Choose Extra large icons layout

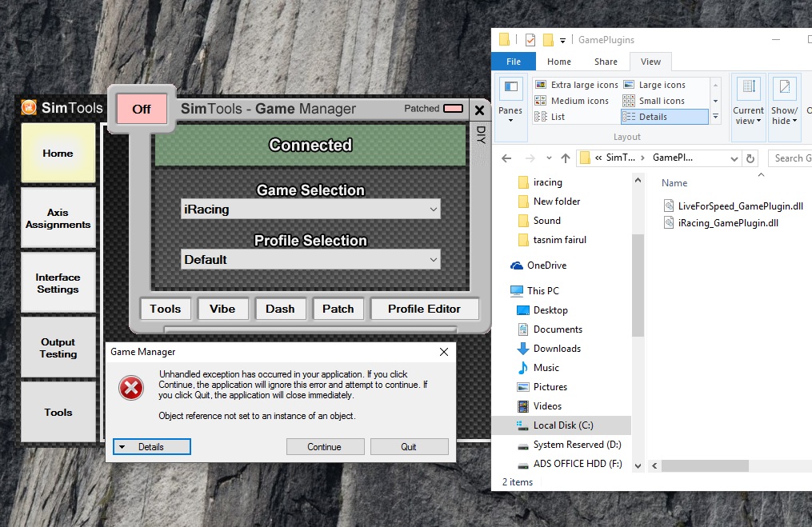pos(576,85)
